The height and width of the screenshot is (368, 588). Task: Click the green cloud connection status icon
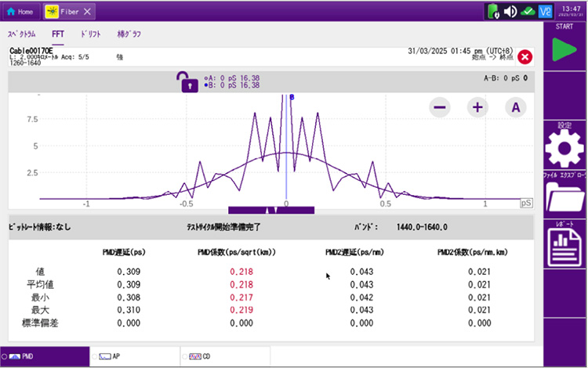tap(528, 11)
